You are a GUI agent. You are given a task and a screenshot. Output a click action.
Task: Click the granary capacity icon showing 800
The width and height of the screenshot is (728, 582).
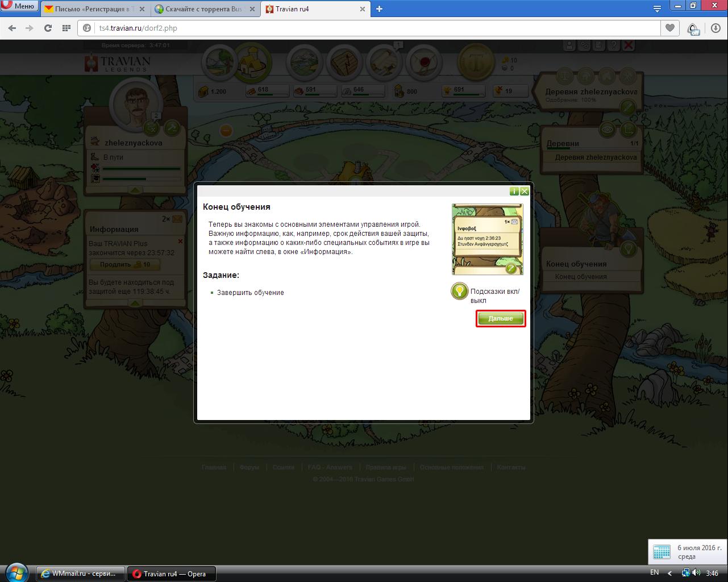400,91
